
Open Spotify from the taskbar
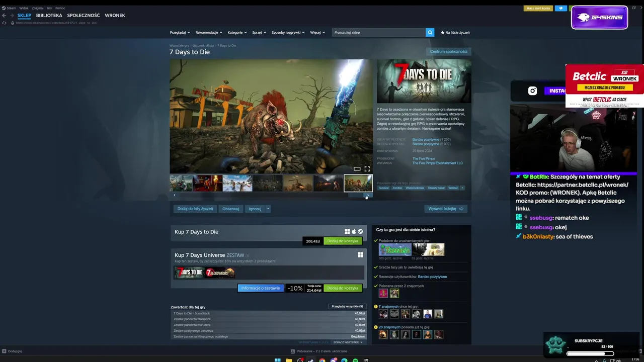click(355, 360)
